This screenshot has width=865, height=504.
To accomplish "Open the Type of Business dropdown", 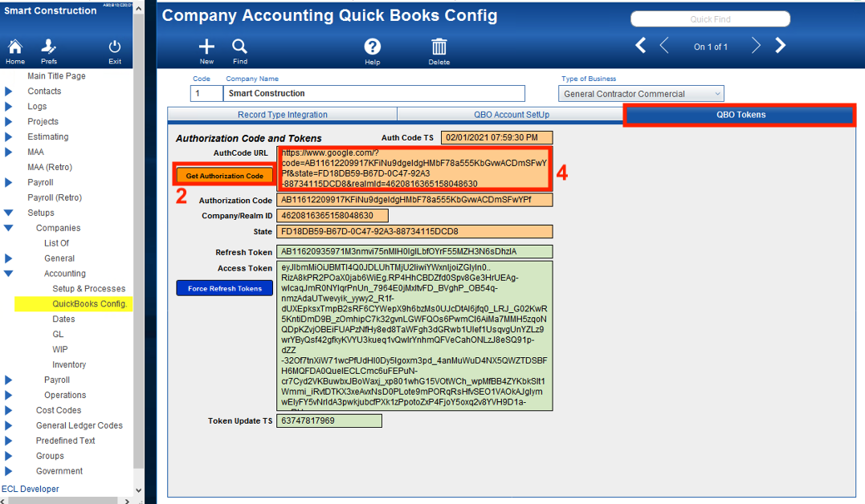I will (x=641, y=94).
